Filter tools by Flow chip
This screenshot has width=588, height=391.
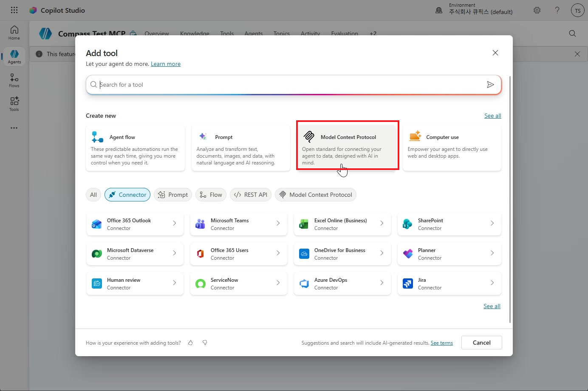(211, 195)
